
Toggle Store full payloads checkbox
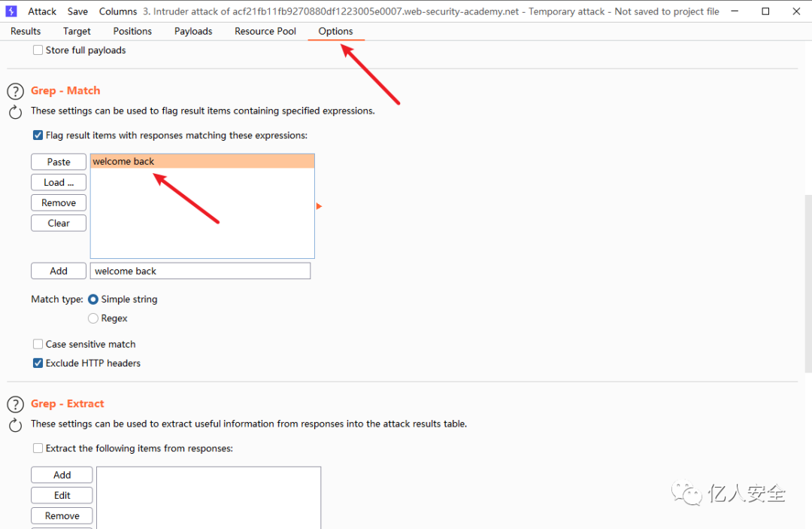pyautogui.click(x=38, y=50)
